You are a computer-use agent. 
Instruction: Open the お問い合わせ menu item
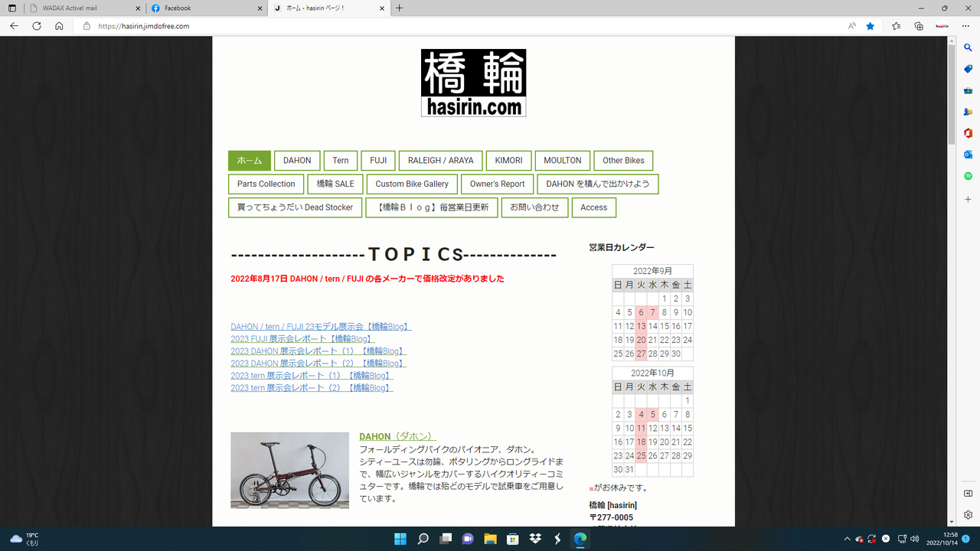click(534, 207)
